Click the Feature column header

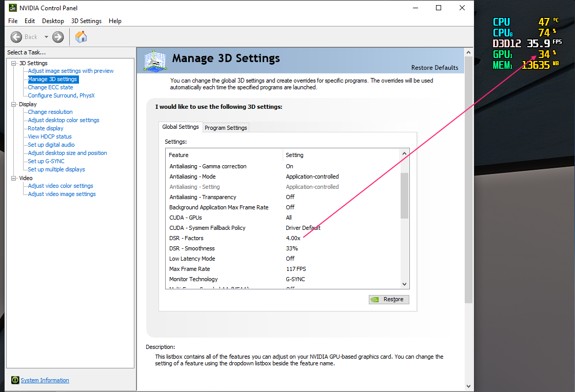point(224,155)
